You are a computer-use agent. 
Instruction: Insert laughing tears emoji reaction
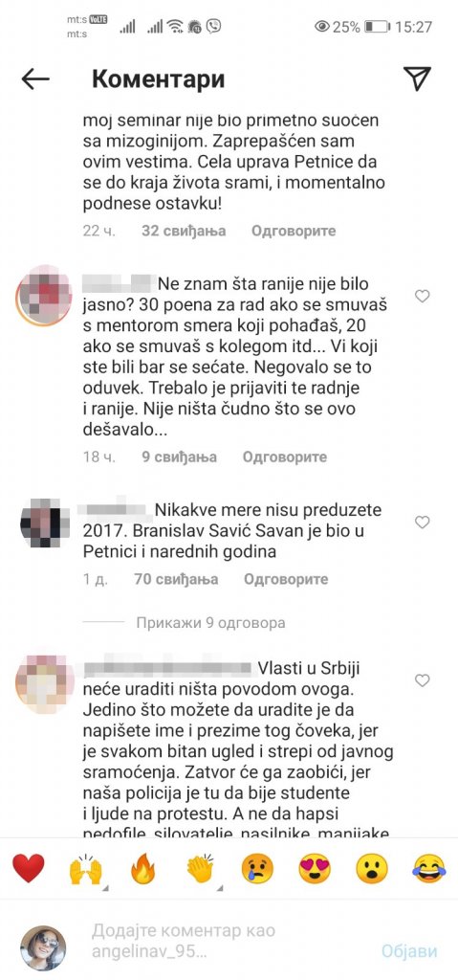point(429,869)
